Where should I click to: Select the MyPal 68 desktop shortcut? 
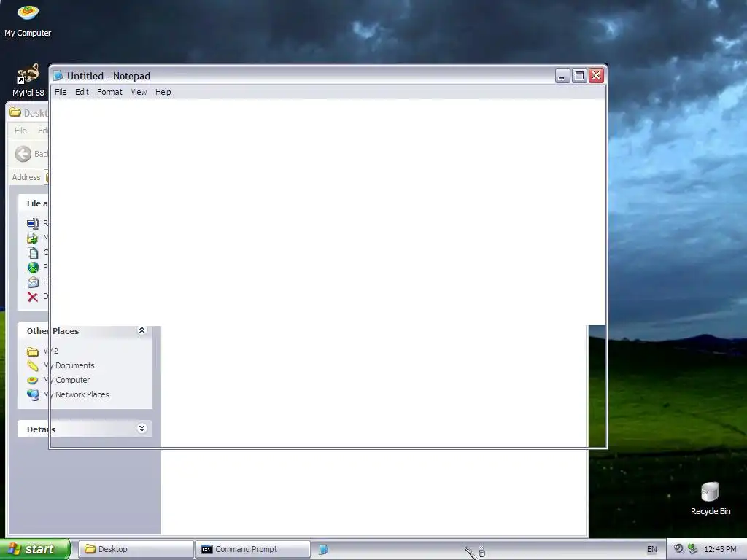pyautogui.click(x=28, y=80)
